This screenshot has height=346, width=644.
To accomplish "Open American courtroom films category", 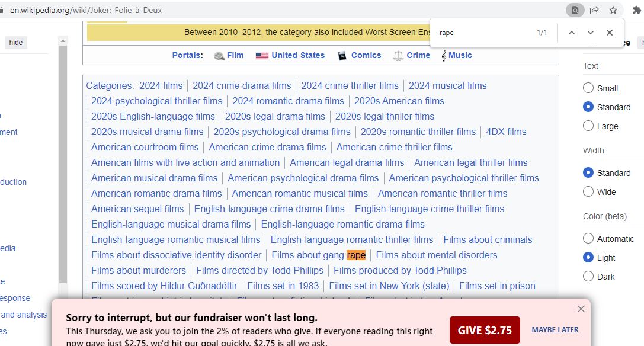I will (x=145, y=147).
